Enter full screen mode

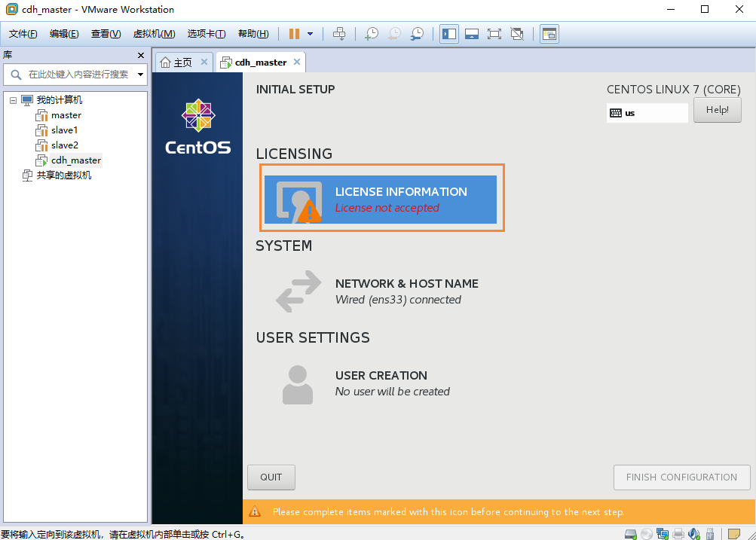pyautogui.click(x=494, y=34)
